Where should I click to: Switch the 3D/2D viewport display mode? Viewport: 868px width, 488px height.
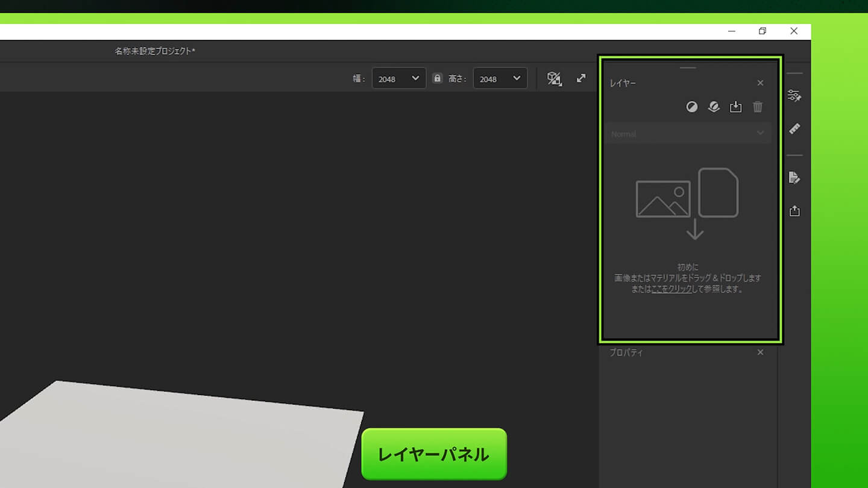[555, 79]
